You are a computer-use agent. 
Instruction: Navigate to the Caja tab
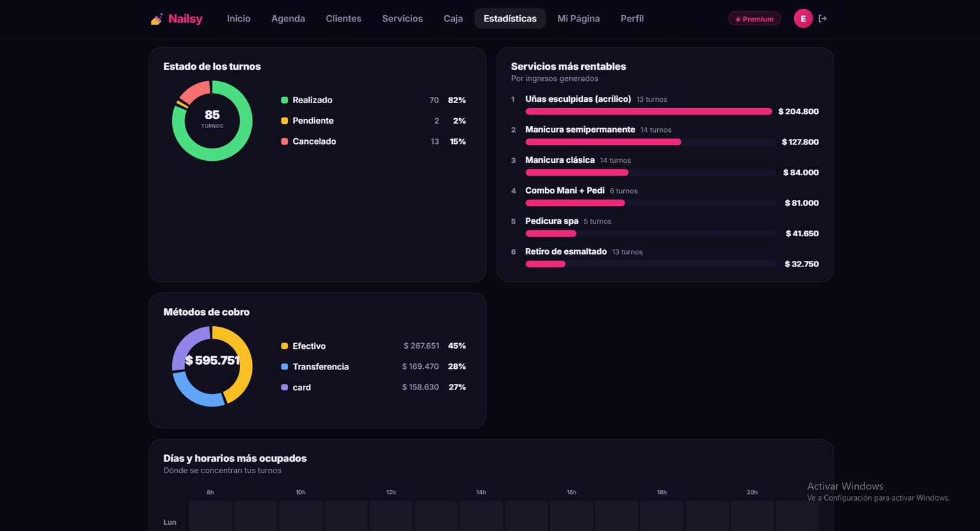point(454,19)
